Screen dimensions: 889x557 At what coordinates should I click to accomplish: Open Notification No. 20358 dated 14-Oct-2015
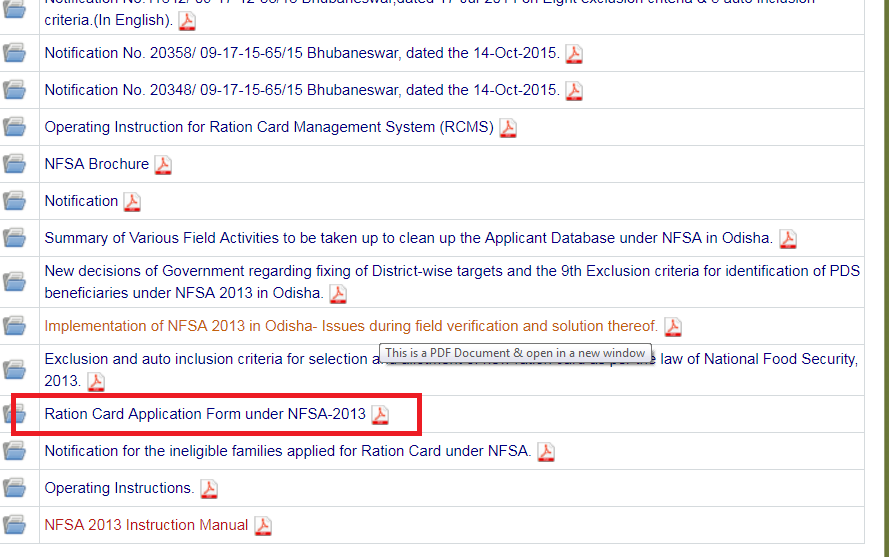coord(301,53)
